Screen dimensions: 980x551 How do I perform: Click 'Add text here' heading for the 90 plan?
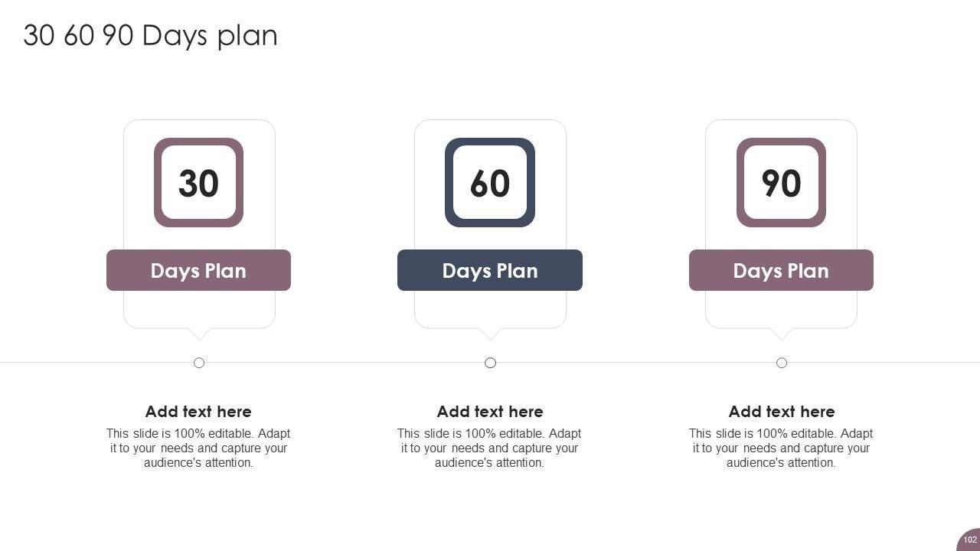pyautogui.click(x=782, y=412)
